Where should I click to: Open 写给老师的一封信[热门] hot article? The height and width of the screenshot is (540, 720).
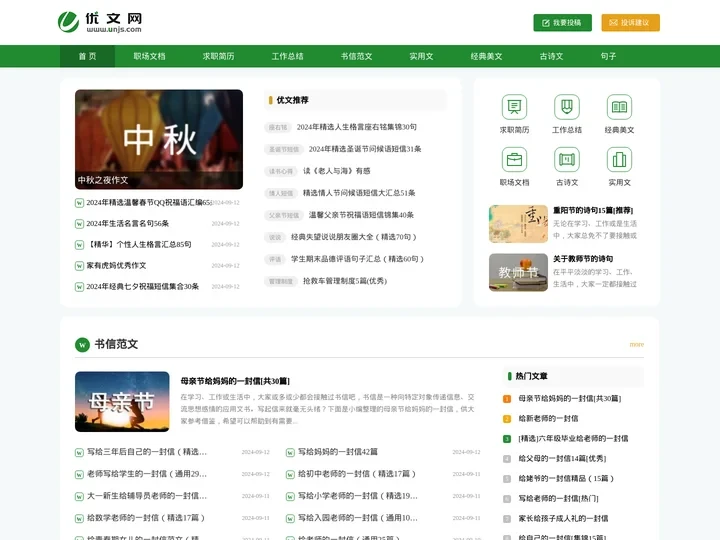[x=558, y=499]
